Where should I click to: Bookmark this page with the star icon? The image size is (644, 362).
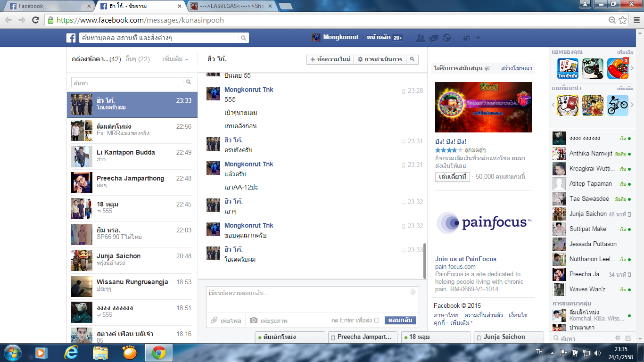(x=623, y=20)
